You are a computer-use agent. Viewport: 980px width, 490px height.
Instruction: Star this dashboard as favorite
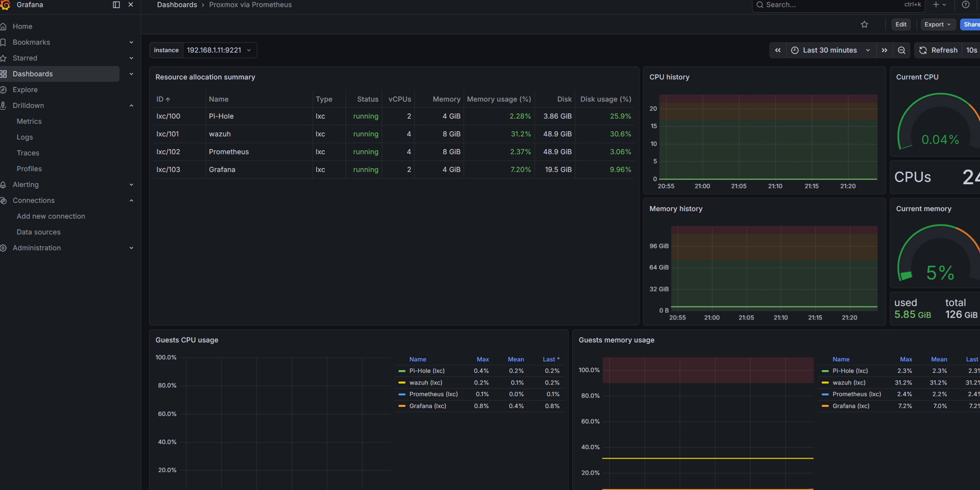[864, 24]
